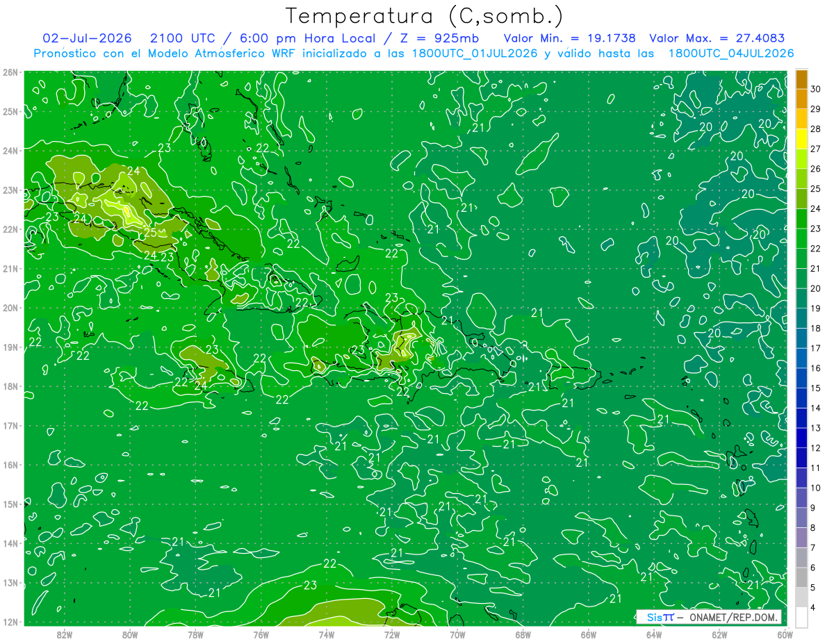Click the 15N latitude axis label
Viewport: 834px width, 644px height.
point(10,504)
